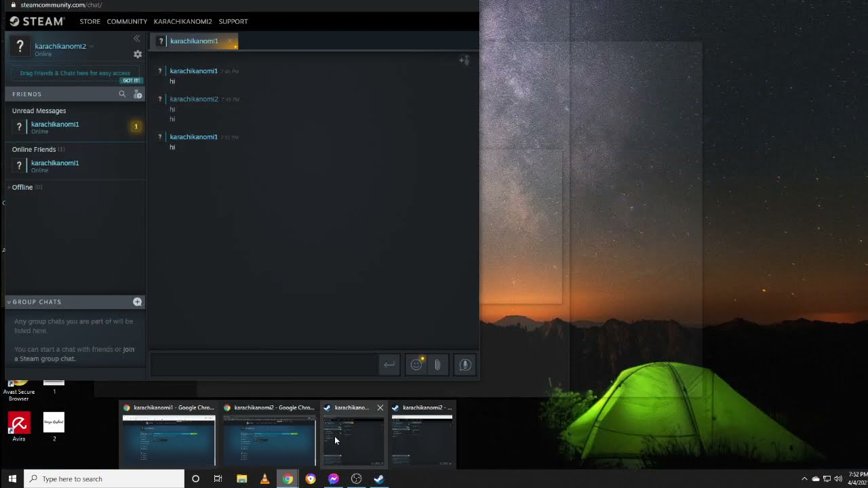Click the send message arrow button
This screenshot has height=488, width=868.
click(389, 365)
